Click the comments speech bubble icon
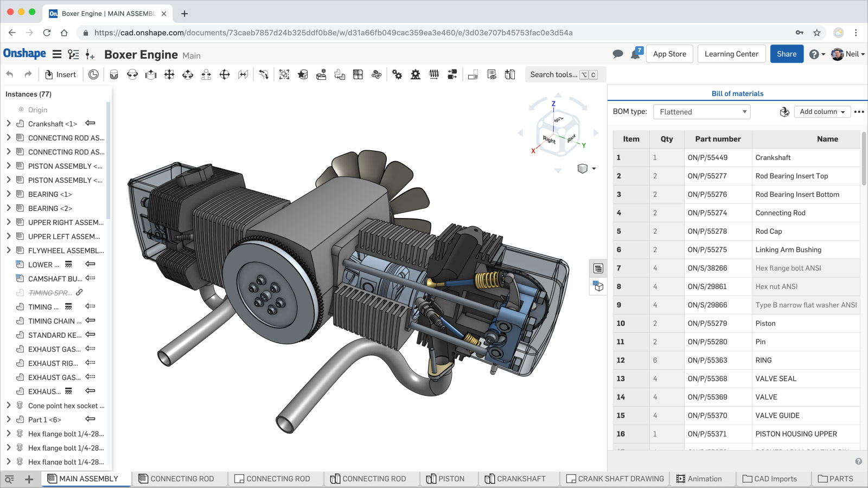This screenshot has height=488, width=868. [617, 54]
